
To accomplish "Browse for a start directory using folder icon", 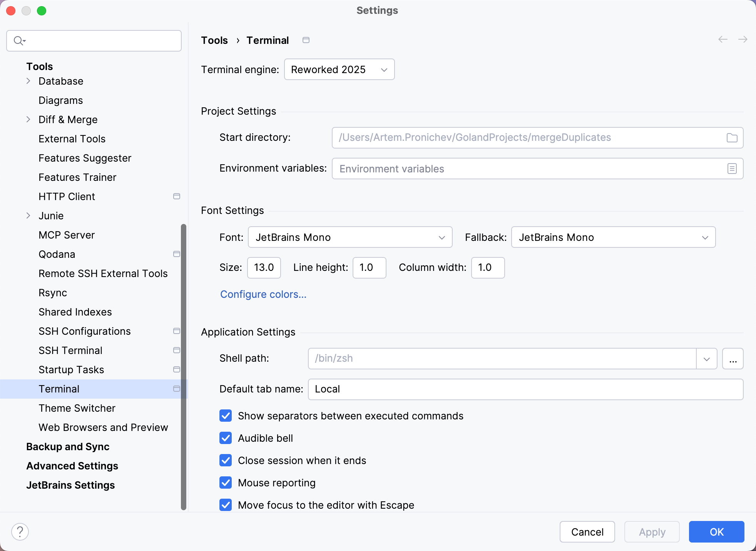I will (732, 138).
